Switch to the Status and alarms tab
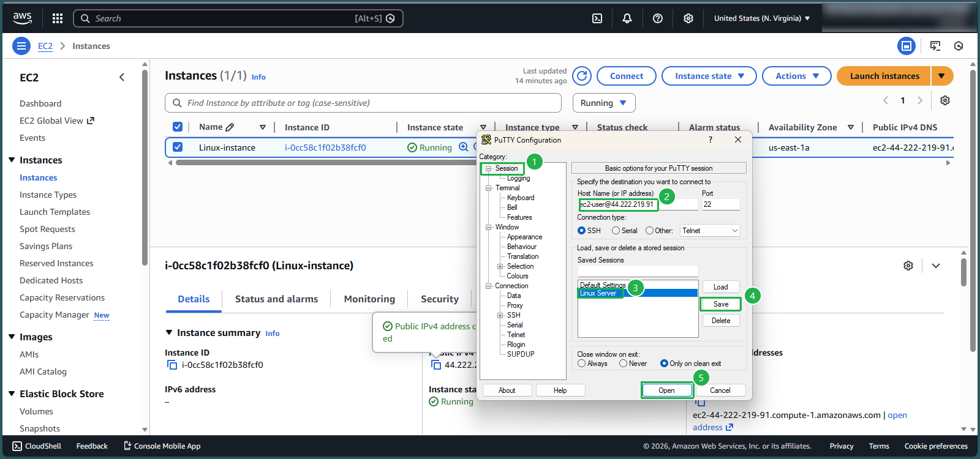The height and width of the screenshot is (459, 980). (276, 299)
